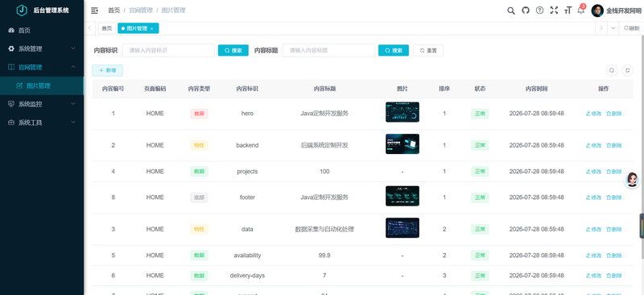This screenshot has height=295, width=644.
Task: Click the 后端系统定制开发 title cell
Action: click(x=324, y=145)
